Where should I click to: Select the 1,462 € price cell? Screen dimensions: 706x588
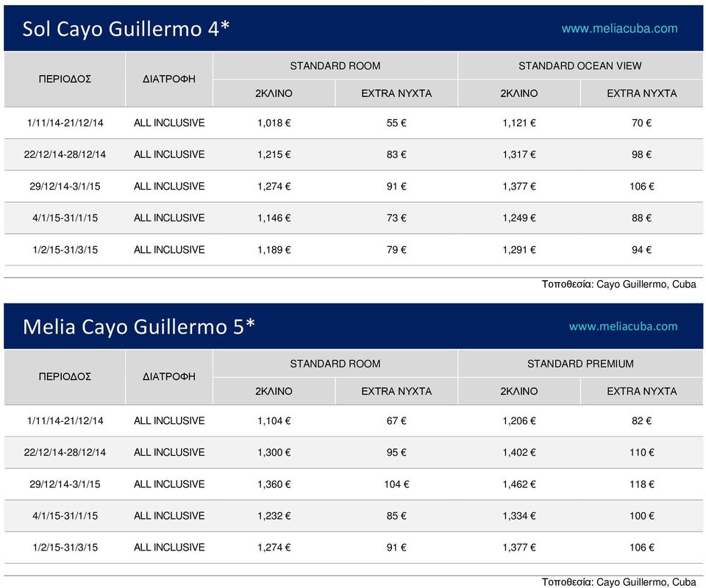(518, 484)
